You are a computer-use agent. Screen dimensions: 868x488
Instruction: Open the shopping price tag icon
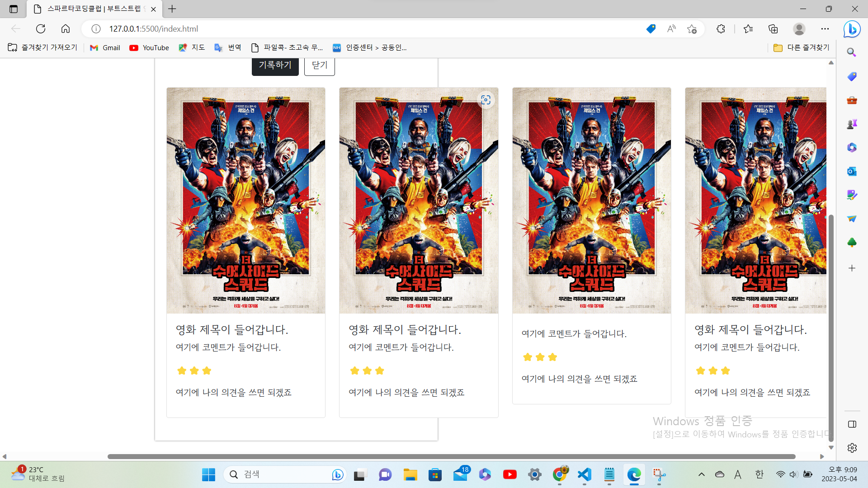pyautogui.click(x=651, y=29)
